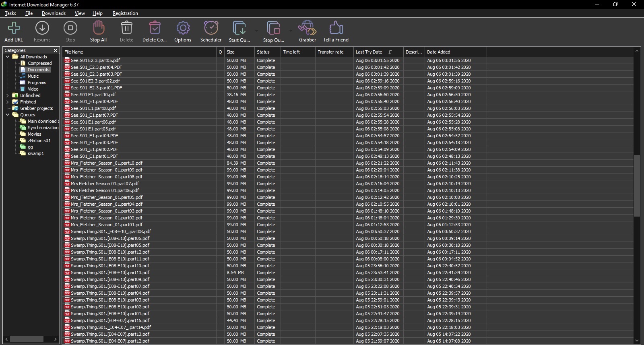Screen dimensions: 644x345
Task: Select the Movies queue
Action: [34, 134]
